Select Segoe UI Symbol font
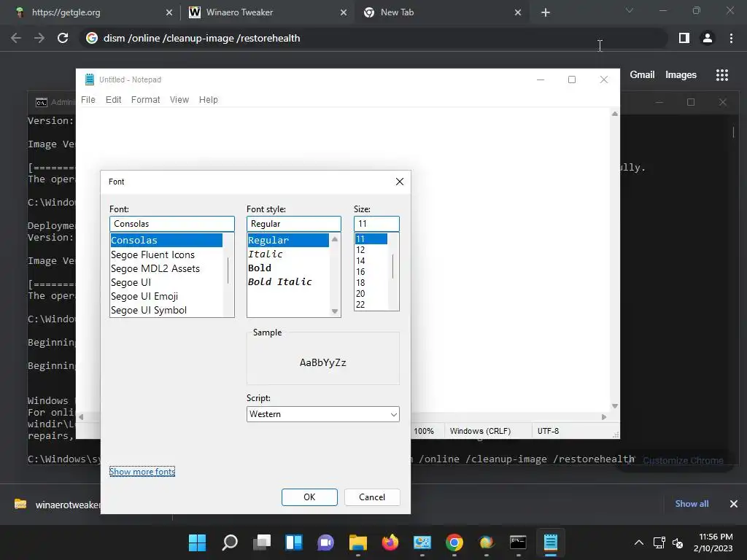This screenshot has height=560, width=747. tap(166, 310)
